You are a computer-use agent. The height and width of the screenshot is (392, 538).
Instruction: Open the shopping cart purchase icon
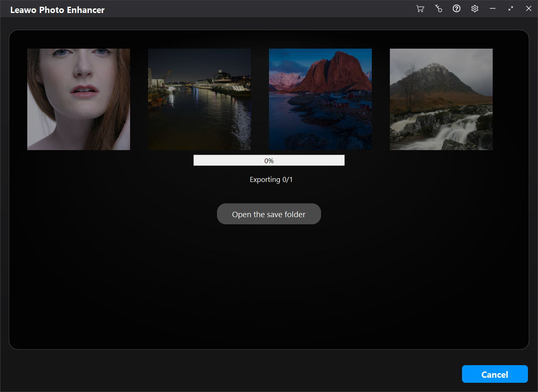tap(420, 9)
